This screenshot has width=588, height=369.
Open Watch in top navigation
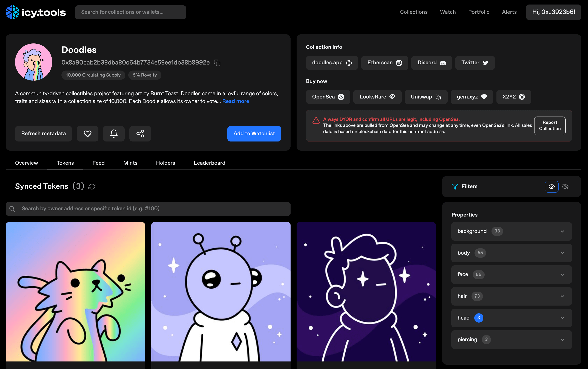coord(448,12)
